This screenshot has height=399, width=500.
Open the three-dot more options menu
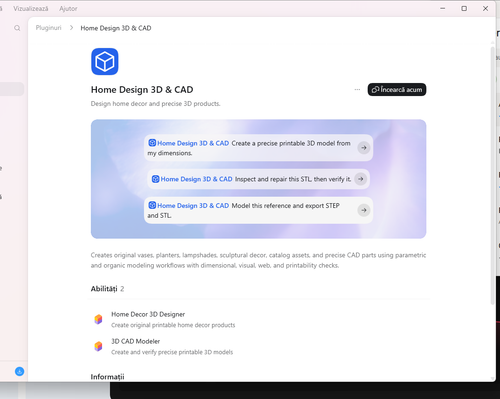[357, 90]
